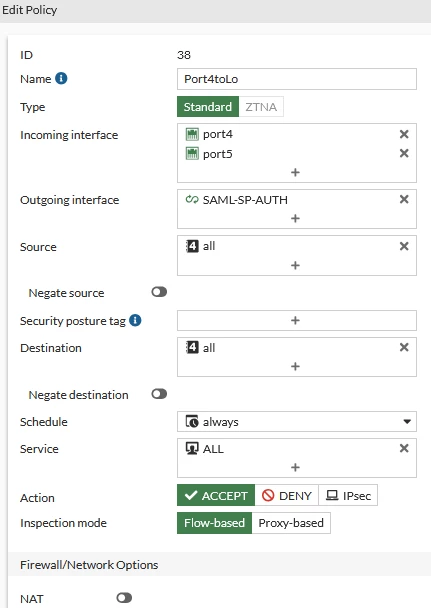Screen dimensions: 431x608
Task: Add another Service with plus icon
Action: (295, 467)
